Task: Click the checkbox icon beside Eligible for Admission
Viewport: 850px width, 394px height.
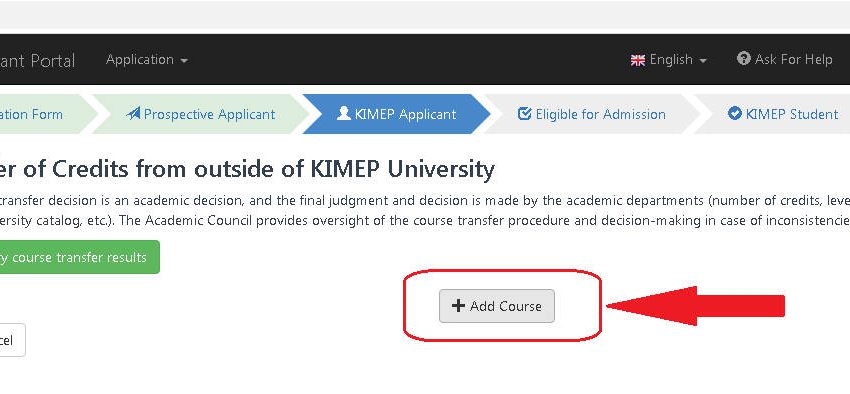Action: tap(524, 114)
